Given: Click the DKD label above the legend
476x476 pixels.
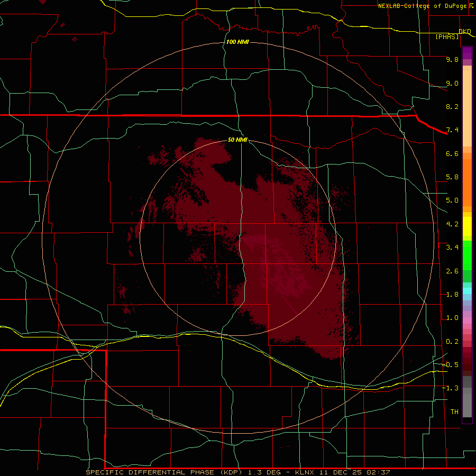Looking at the screenshot, I should point(465,31).
